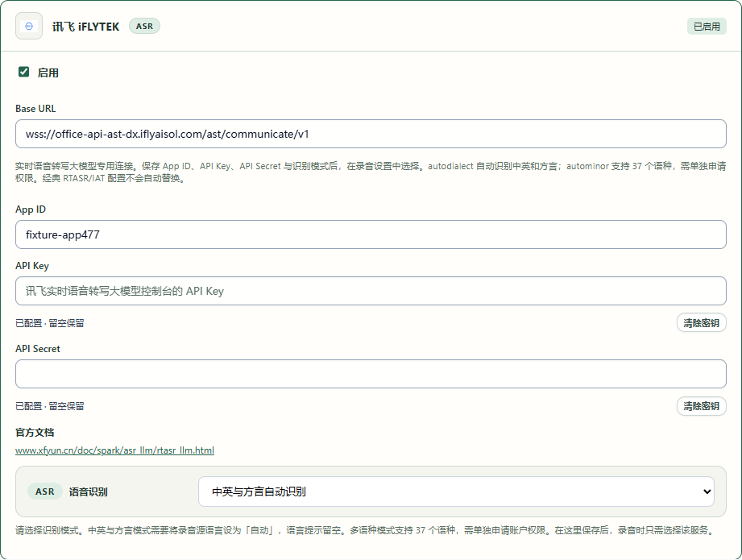Click the first 清除密钥 button under API Key

701,323
